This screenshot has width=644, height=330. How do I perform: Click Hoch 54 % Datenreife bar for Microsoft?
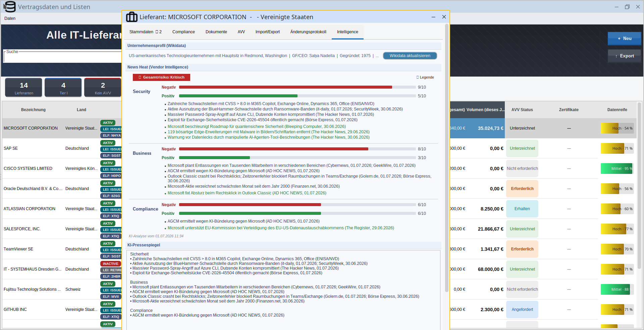pyautogui.click(x=617, y=128)
